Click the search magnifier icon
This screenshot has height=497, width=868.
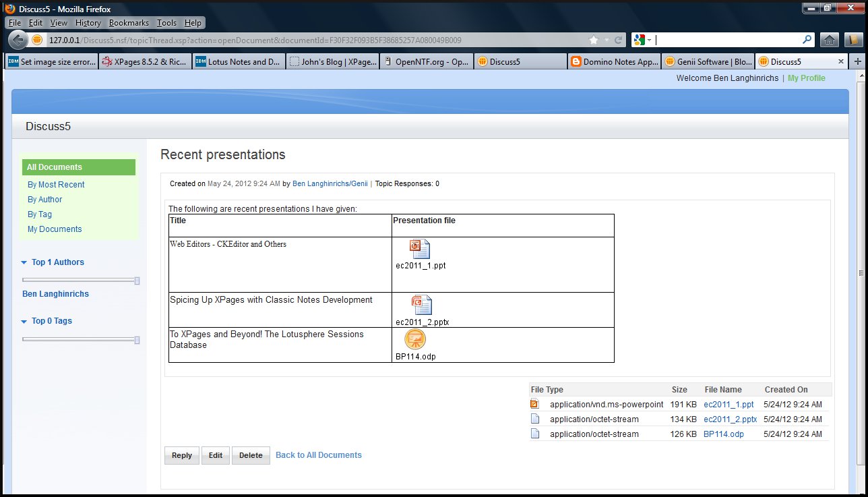[x=807, y=40]
